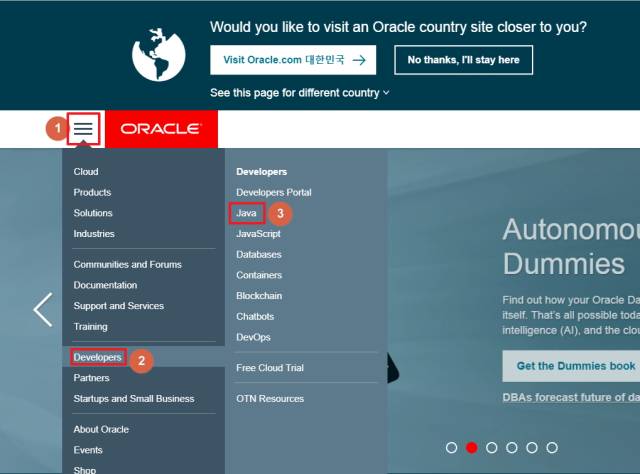Select first carousel dot
Screen dimensions: 640x474
pyautogui.click(x=451, y=448)
